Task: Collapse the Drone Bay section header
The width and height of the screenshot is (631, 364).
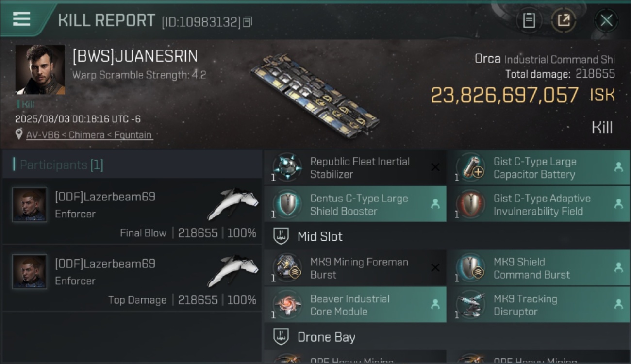Action: click(x=447, y=337)
